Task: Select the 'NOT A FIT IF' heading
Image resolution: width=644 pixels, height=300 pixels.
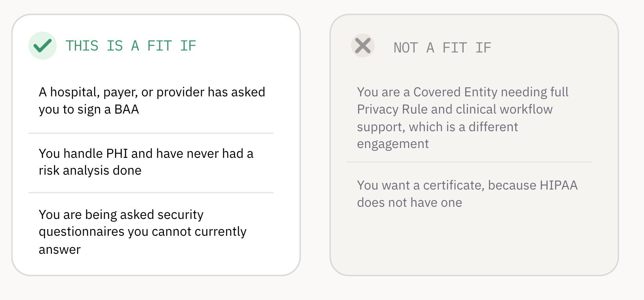Action: 442,48
